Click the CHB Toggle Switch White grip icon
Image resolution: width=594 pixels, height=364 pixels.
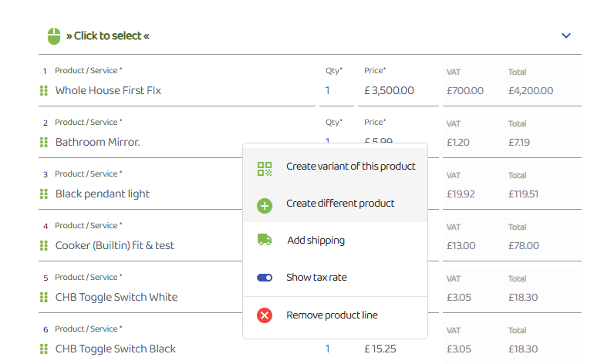point(44,298)
